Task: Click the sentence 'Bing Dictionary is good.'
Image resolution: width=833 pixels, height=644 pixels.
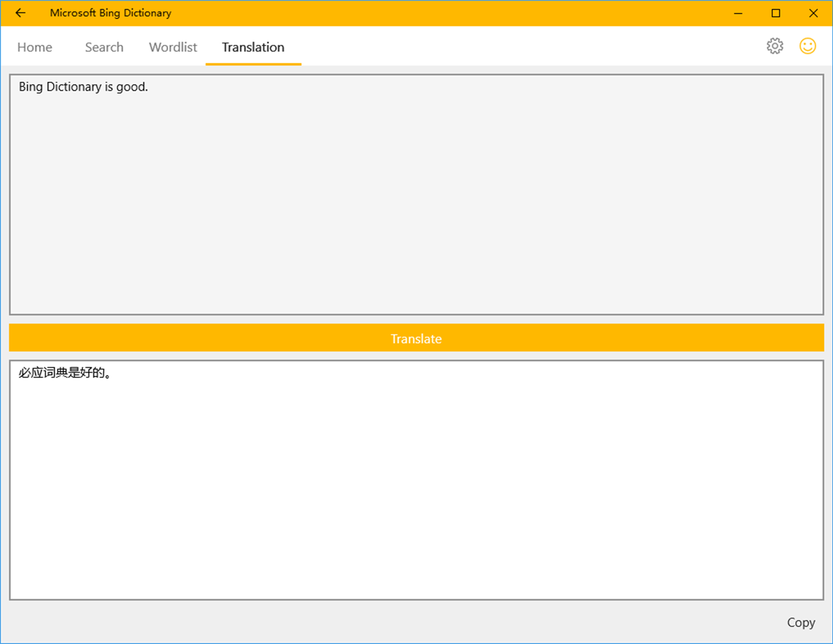Action: [83, 86]
